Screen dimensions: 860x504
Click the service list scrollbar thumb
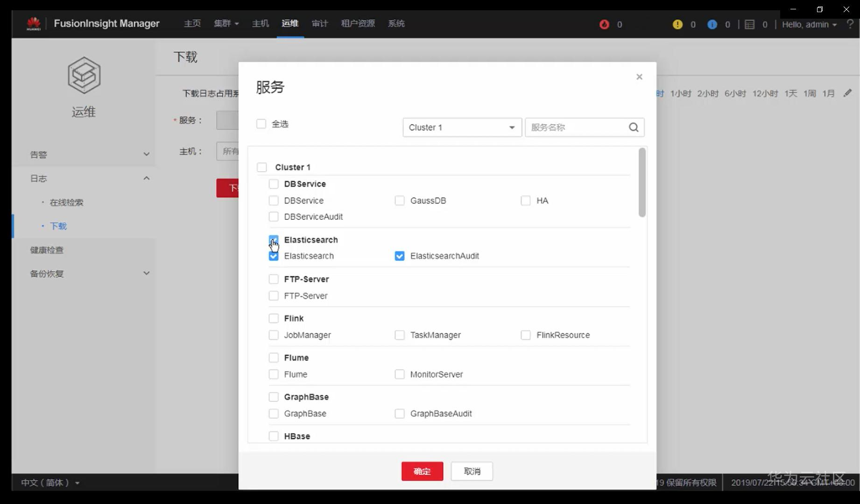click(x=642, y=182)
